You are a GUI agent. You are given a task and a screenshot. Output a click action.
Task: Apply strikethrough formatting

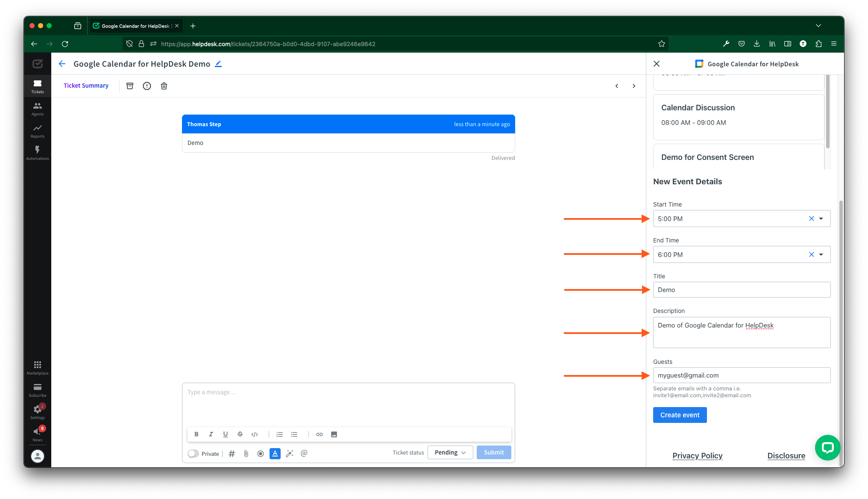[x=240, y=434]
